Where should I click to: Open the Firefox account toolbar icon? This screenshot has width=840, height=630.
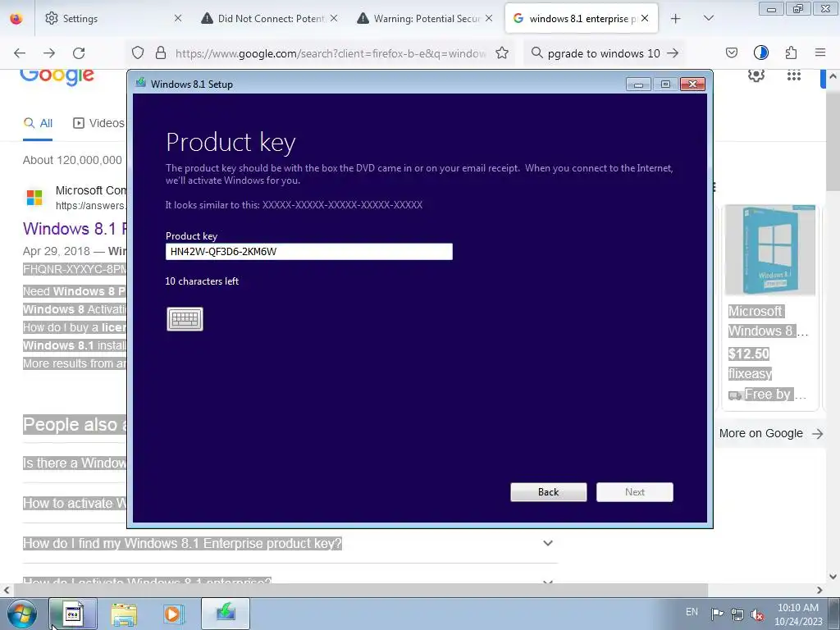tap(760, 52)
